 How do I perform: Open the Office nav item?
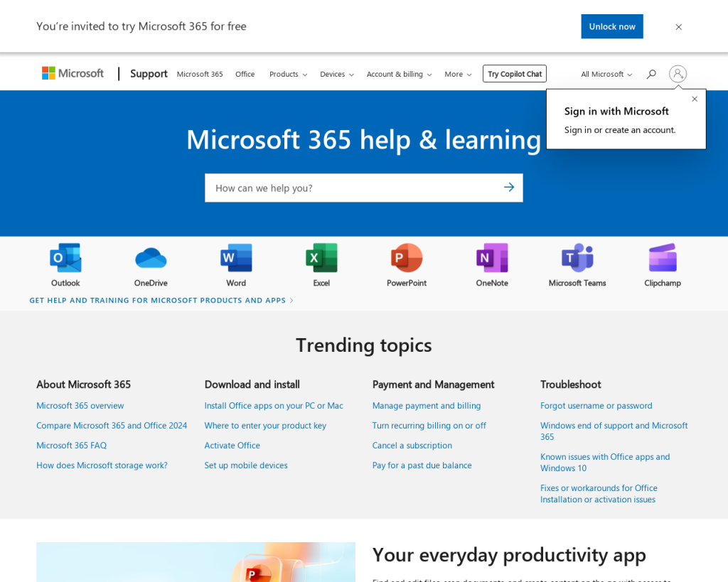pyautogui.click(x=245, y=74)
